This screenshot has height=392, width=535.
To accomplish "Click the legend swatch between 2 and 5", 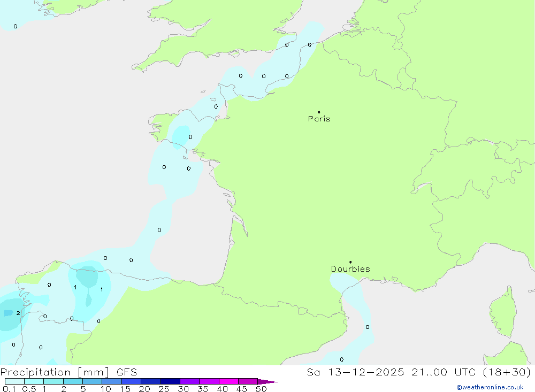I will [x=73, y=381].
